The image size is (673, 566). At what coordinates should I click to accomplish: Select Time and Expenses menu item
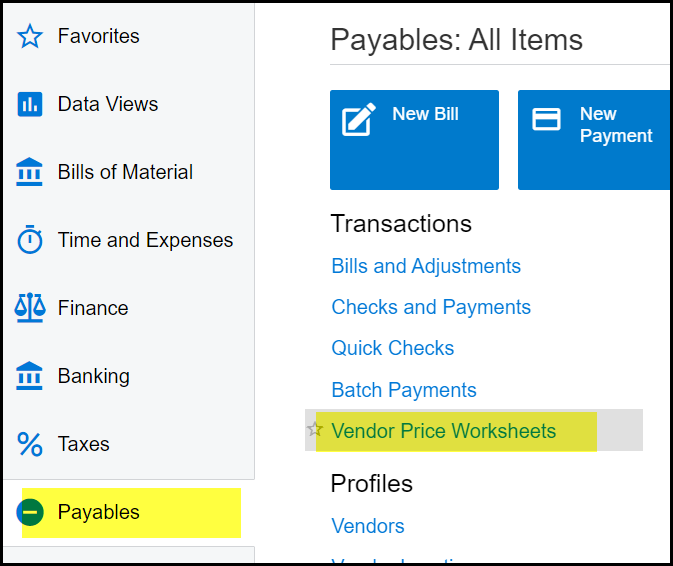click(x=145, y=240)
